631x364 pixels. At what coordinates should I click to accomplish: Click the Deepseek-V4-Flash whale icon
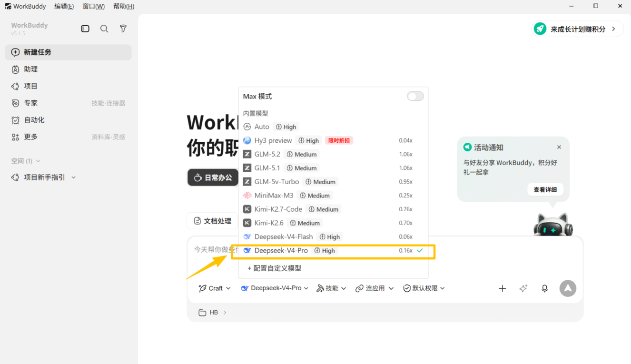[247, 236]
